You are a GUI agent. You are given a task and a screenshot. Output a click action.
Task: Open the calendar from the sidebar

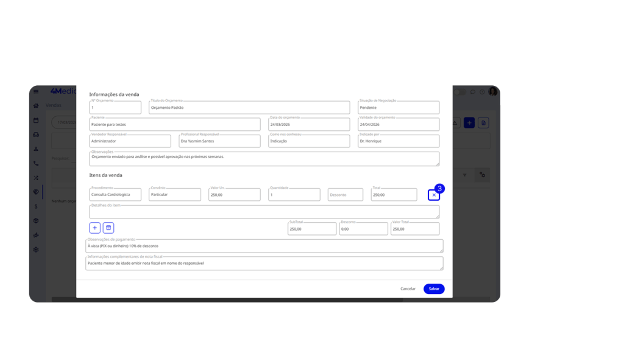[x=36, y=121]
